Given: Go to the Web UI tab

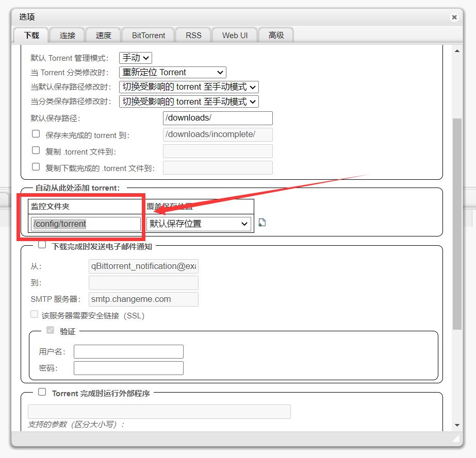Looking at the screenshot, I should click(235, 36).
